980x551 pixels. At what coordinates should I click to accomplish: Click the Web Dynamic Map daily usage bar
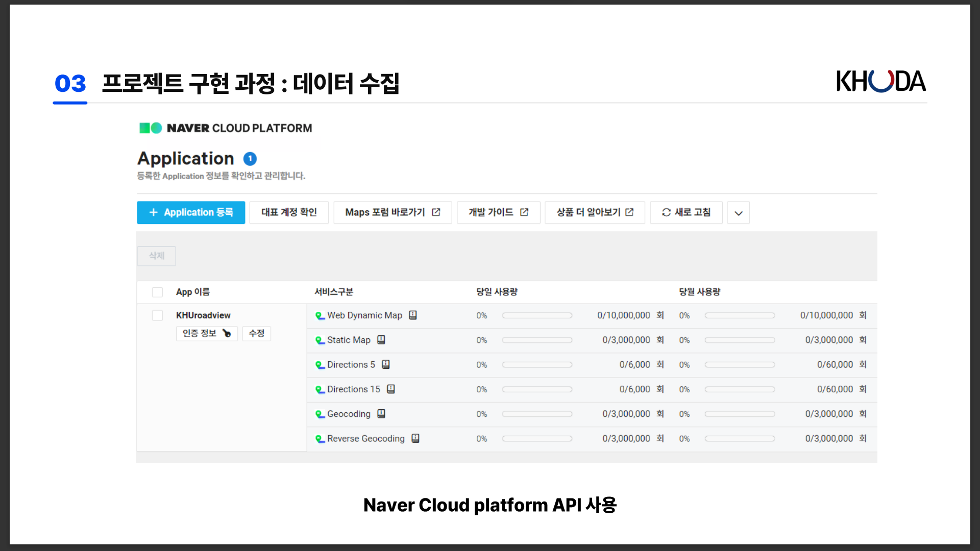point(536,315)
